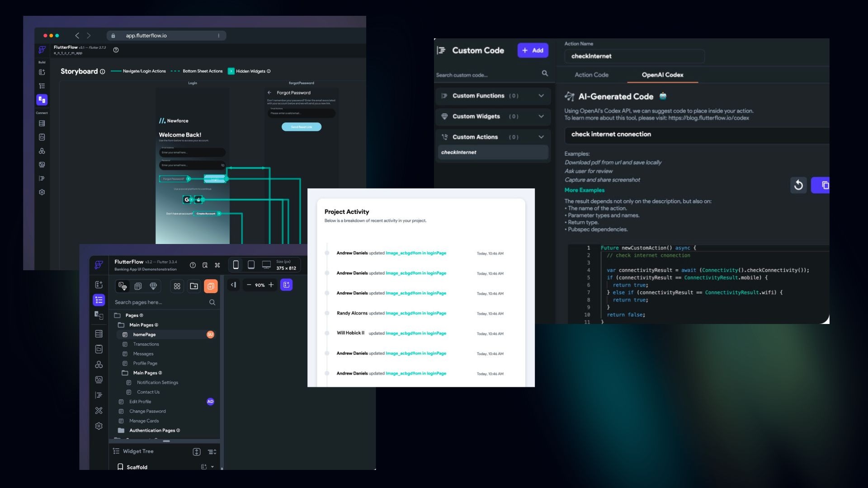Switch to the Action Code tab
The image size is (868, 488).
(591, 75)
